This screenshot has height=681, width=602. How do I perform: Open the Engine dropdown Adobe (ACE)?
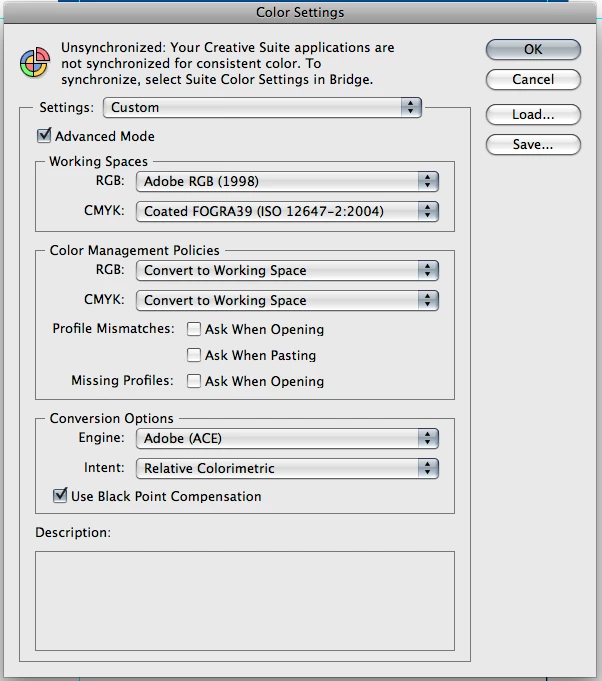point(287,438)
